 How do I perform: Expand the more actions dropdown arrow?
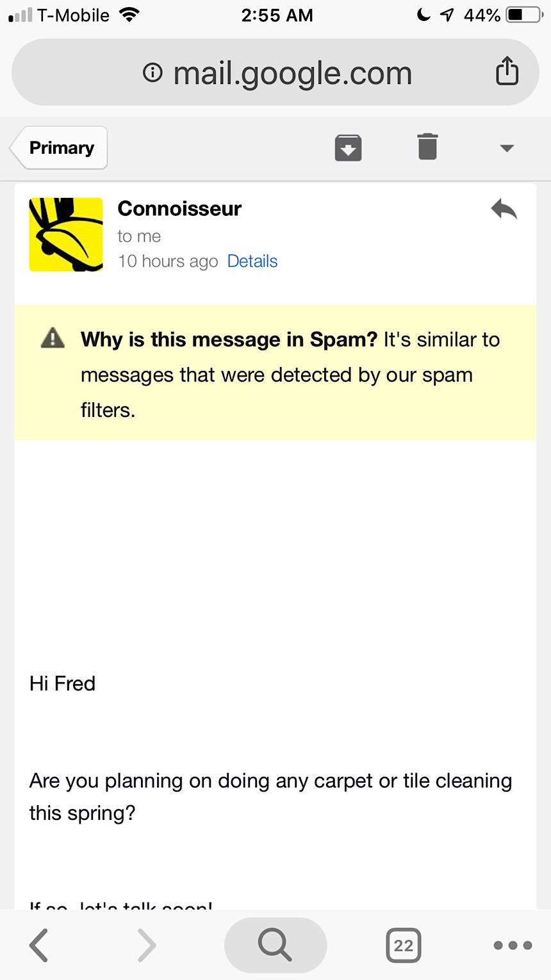tap(507, 148)
